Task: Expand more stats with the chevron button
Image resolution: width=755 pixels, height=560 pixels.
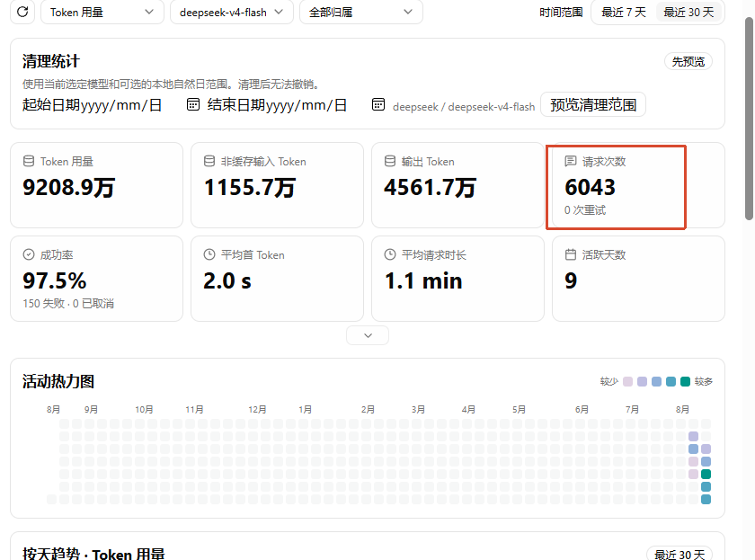Action: tap(368, 335)
